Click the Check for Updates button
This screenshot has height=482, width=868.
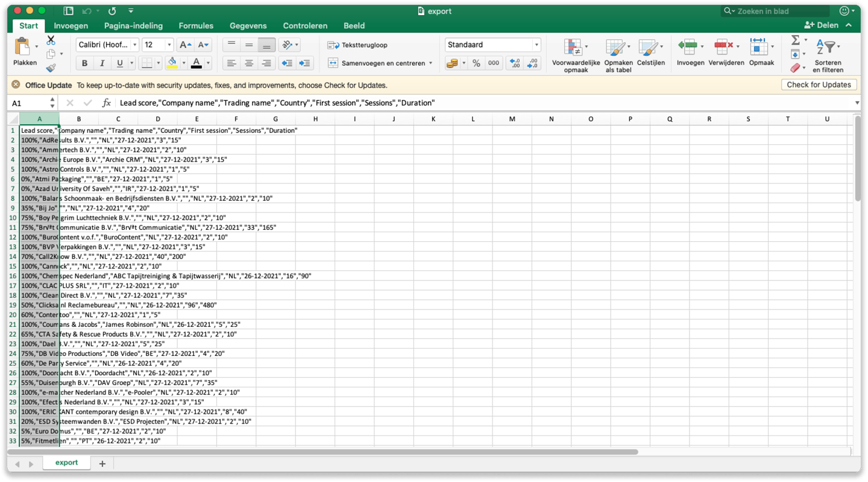click(x=819, y=85)
